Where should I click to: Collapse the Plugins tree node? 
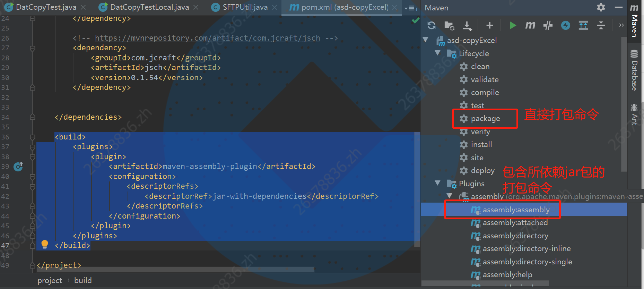[438, 183]
